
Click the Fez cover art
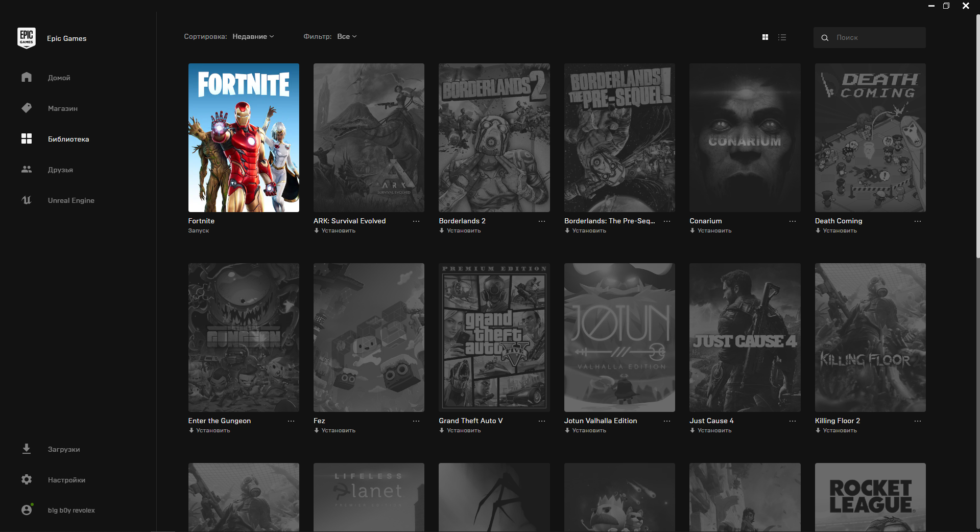369,337
